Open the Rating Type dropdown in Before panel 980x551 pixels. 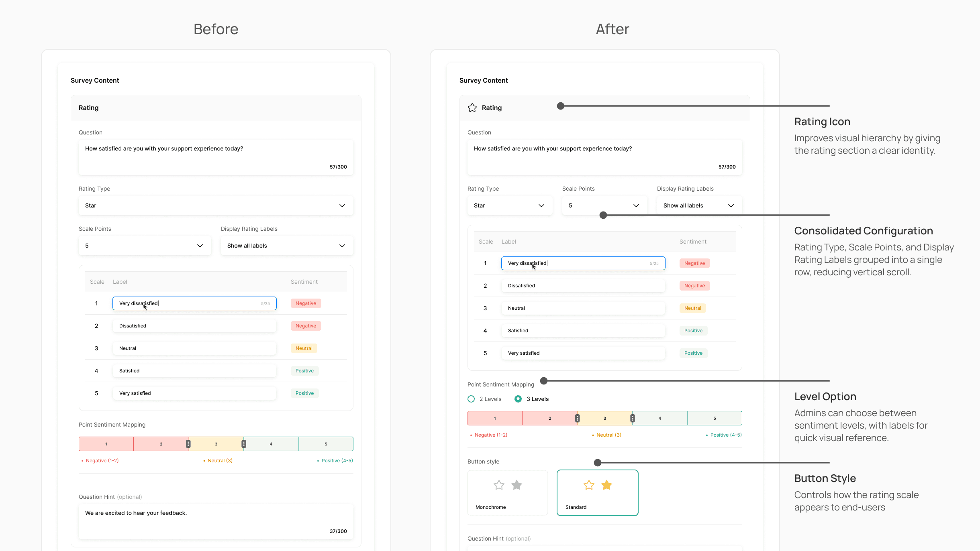point(216,205)
